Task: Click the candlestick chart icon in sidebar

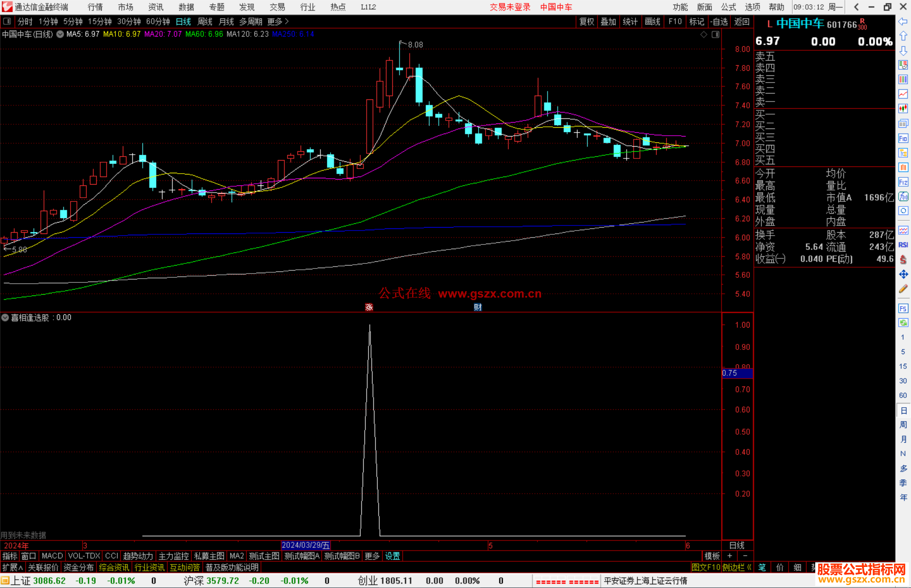Action: 903,108
